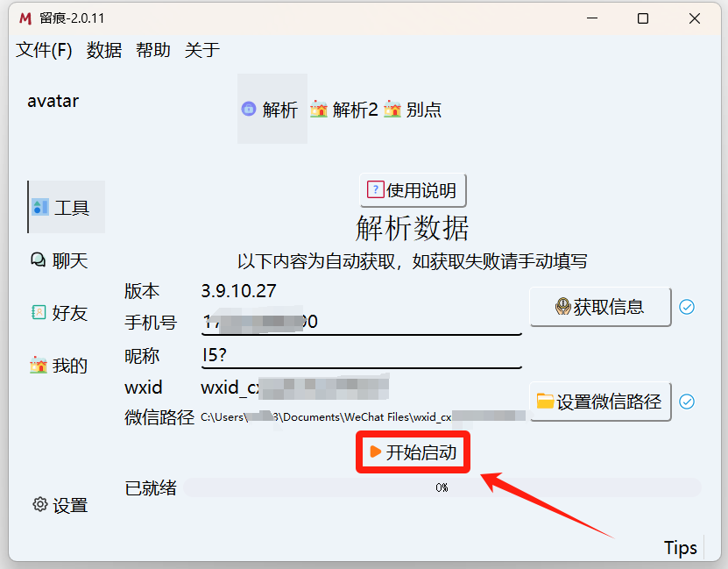Select the 别点 tab

tap(413, 110)
